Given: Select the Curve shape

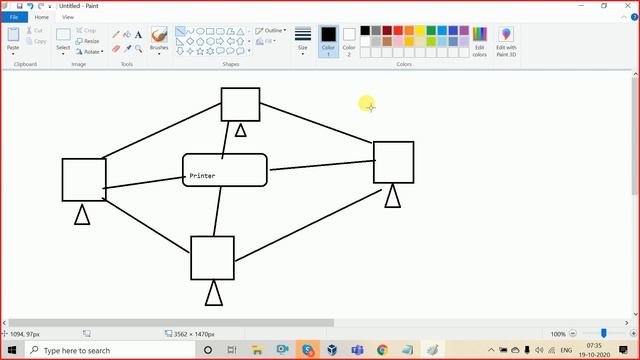Looking at the screenshot, I should (x=190, y=31).
